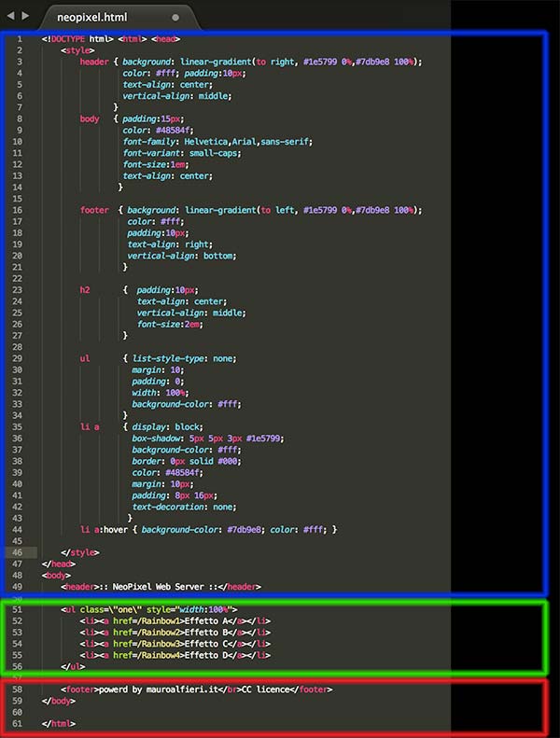Viewport: 560px width, 738px height.
Task: Click the 'font-size:2em;' line
Action: 170,325
